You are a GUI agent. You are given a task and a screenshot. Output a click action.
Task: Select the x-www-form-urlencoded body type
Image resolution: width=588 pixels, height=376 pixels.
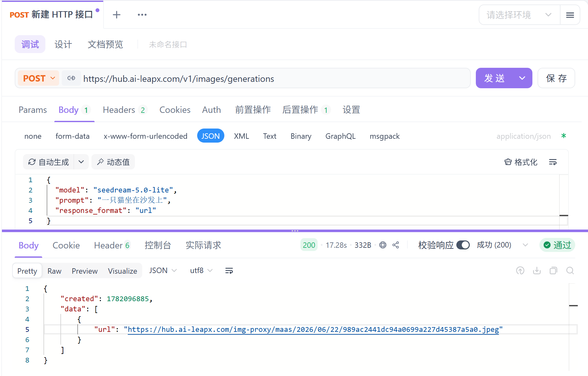pyautogui.click(x=145, y=136)
